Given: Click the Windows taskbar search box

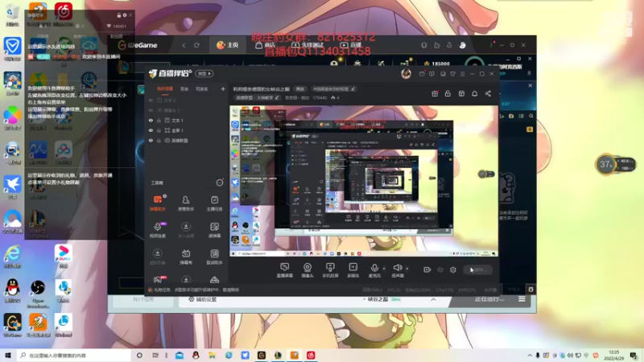Looking at the screenshot, I should pyautogui.click(x=73, y=356).
